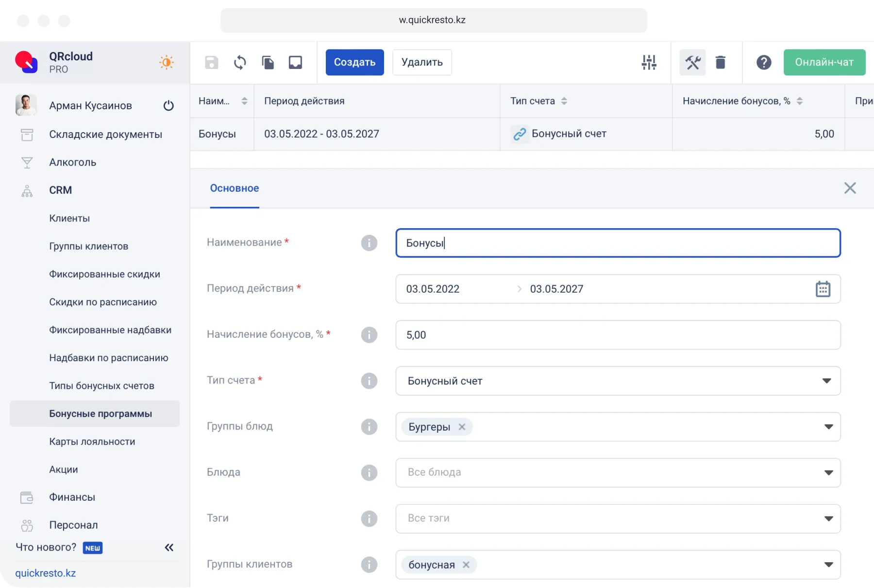The width and height of the screenshot is (874, 588).
Task: Click the save floppy disk icon
Action: pos(211,62)
